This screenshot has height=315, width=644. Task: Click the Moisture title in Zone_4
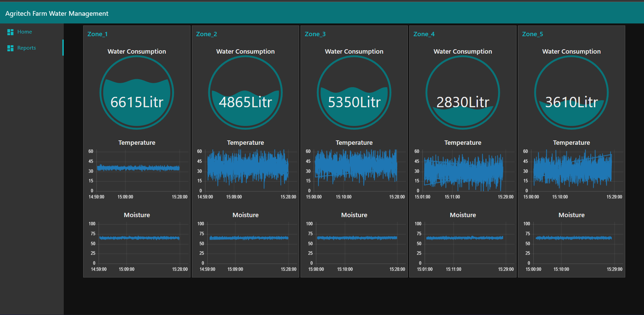tap(463, 215)
